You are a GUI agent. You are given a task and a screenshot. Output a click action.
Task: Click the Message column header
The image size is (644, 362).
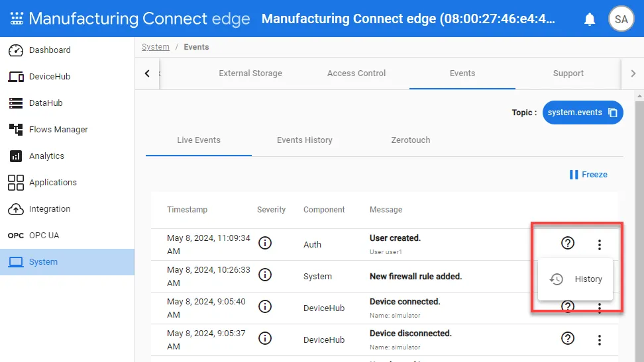pyautogui.click(x=386, y=210)
